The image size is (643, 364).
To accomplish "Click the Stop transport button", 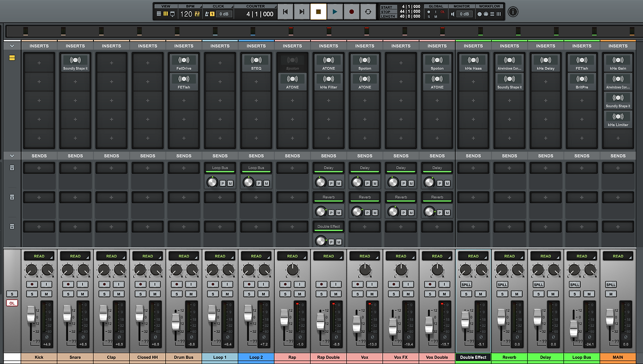I will coord(318,12).
